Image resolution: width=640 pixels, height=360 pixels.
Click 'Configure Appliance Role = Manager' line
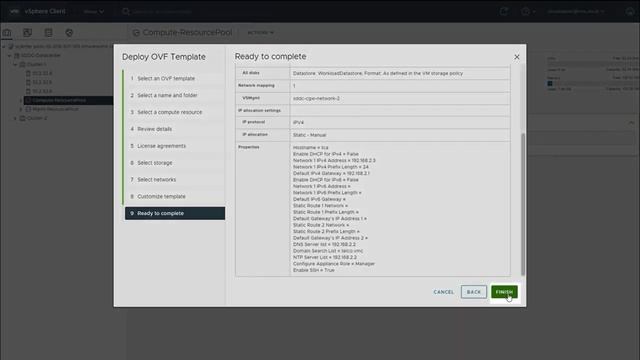point(334,264)
